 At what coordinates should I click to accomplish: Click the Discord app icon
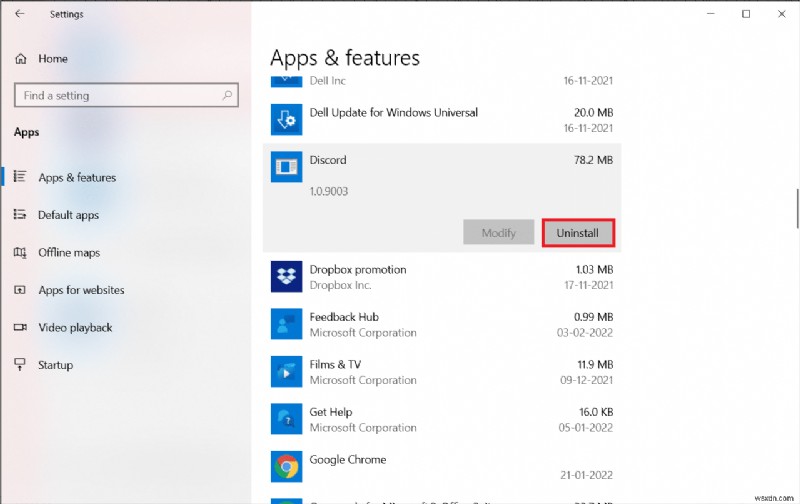coord(286,166)
